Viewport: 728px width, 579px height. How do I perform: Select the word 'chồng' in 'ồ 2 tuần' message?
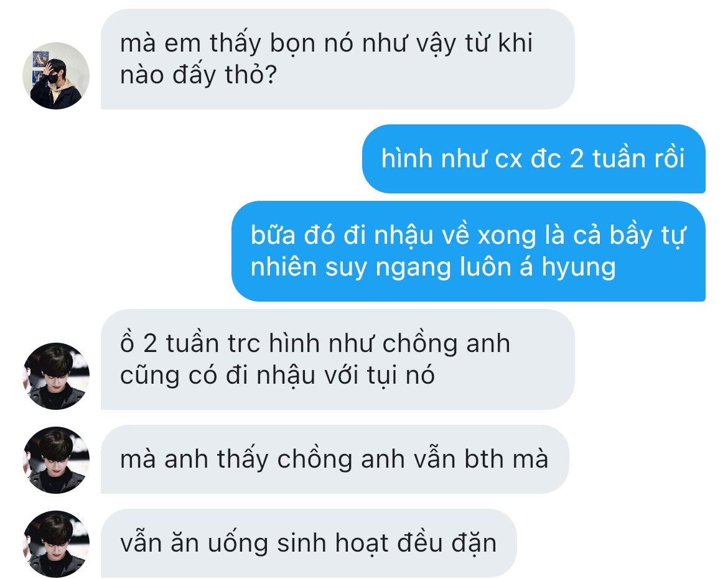pyautogui.click(x=420, y=345)
